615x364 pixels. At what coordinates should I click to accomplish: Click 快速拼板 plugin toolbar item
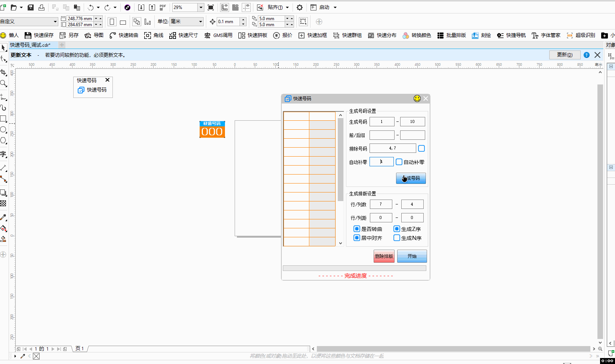(x=253, y=35)
